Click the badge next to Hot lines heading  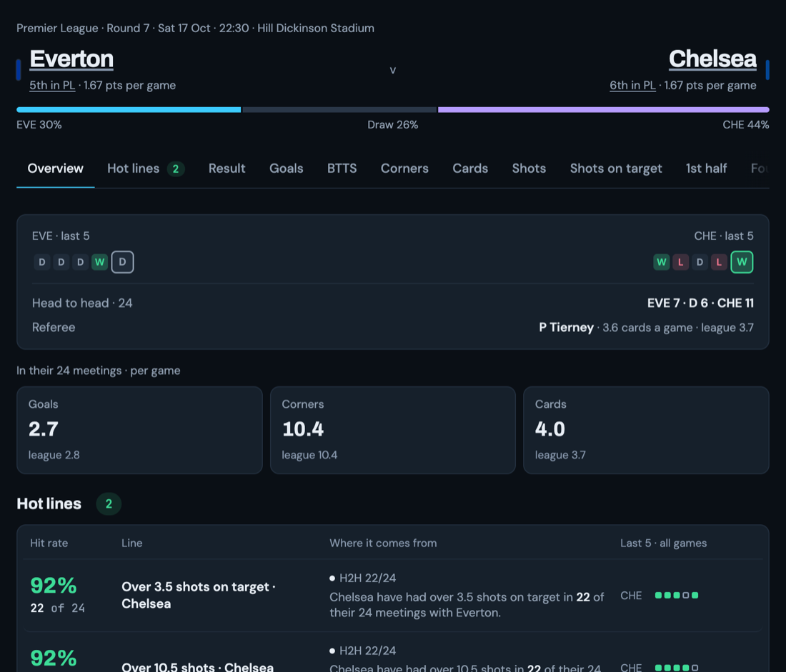(109, 504)
